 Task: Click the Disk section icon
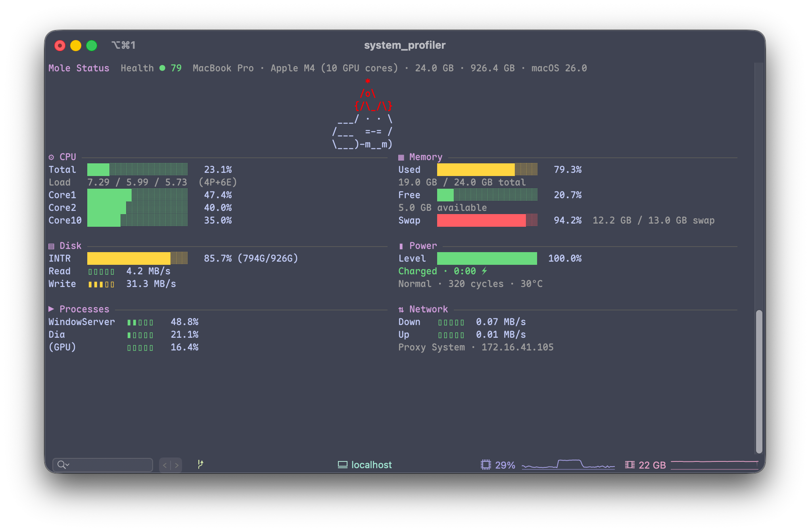point(52,246)
